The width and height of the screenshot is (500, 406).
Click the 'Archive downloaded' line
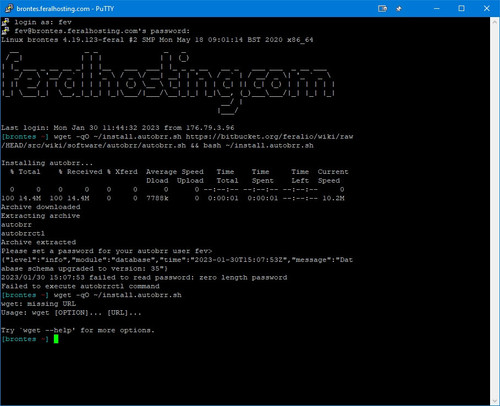pos(41,207)
